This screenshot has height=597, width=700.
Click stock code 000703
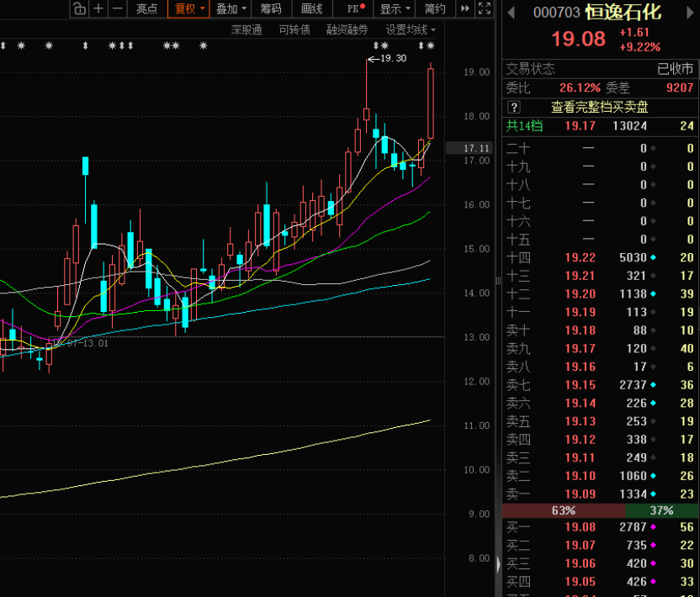(x=557, y=13)
